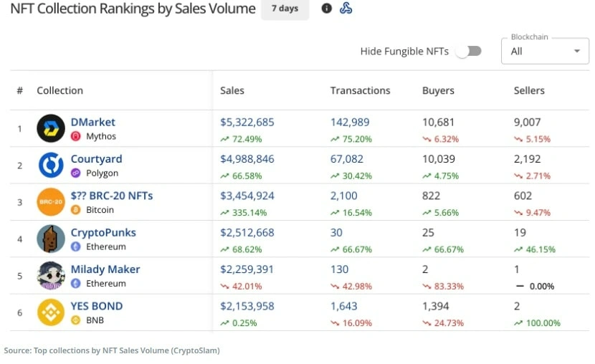
Task: Open the Blockchain All dropdown
Action: [x=545, y=51]
